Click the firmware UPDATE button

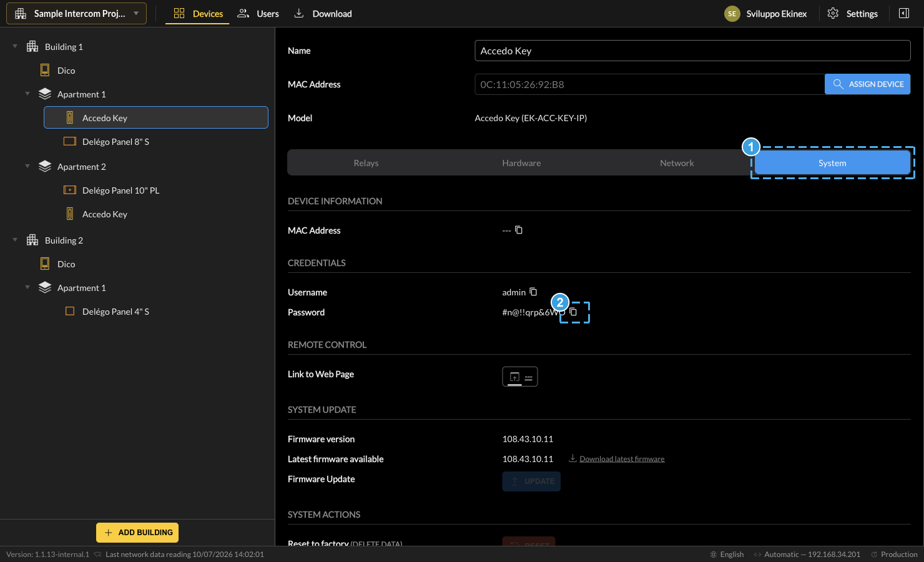click(x=531, y=481)
